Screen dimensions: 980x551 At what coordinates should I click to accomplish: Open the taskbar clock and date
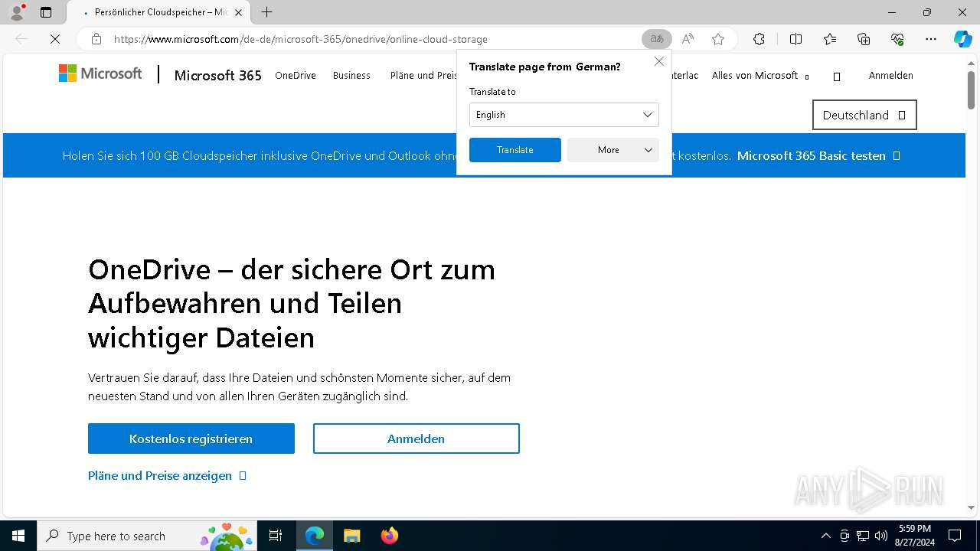click(914, 536)
